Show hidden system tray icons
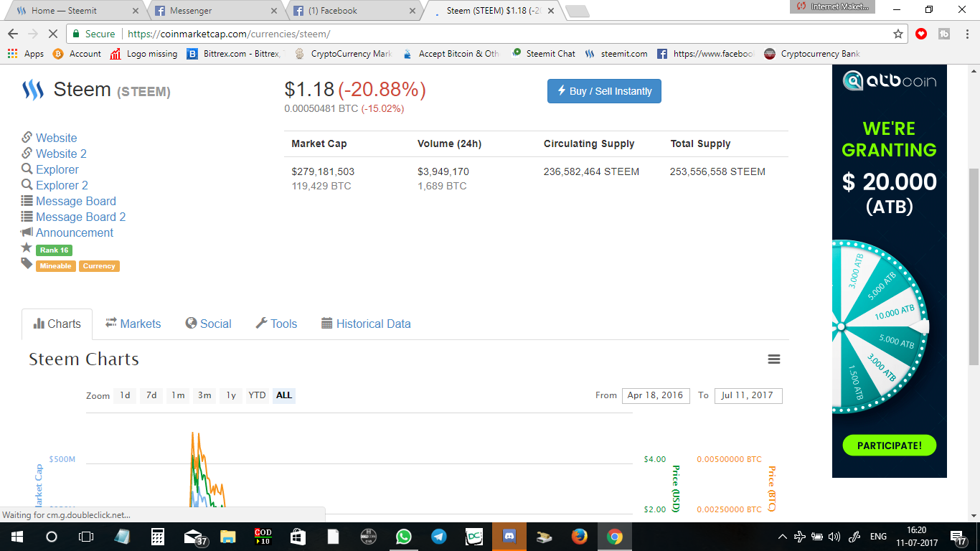980x551 pixels. tap(783, 537)
